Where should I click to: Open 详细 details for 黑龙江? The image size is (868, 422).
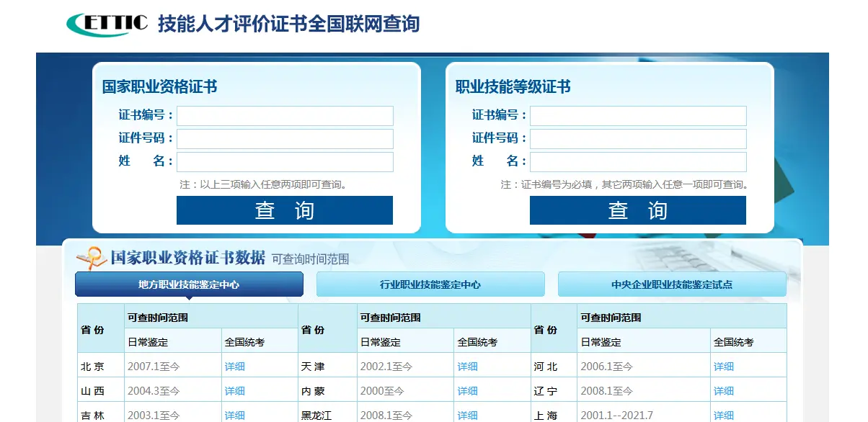(467, 415)
